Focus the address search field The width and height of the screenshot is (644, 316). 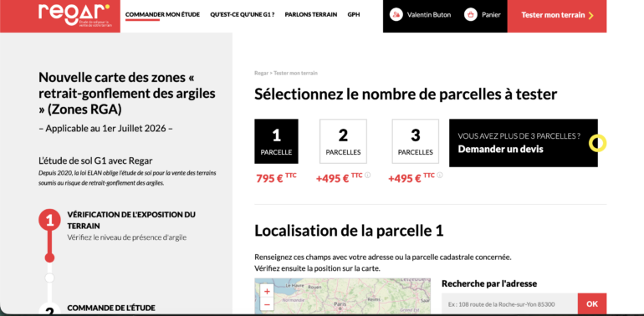pos(509,304)
